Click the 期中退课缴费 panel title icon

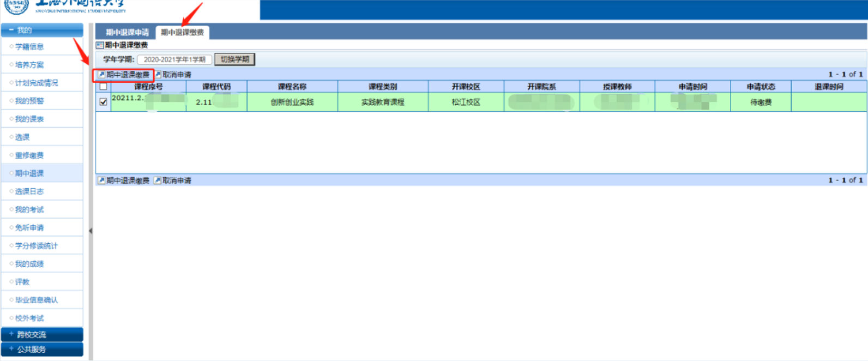pos(100,45)
